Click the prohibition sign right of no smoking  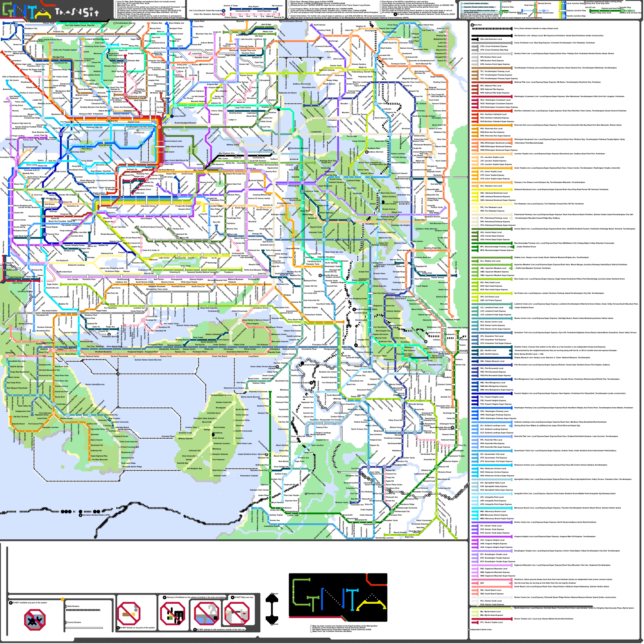click(172, 614)
